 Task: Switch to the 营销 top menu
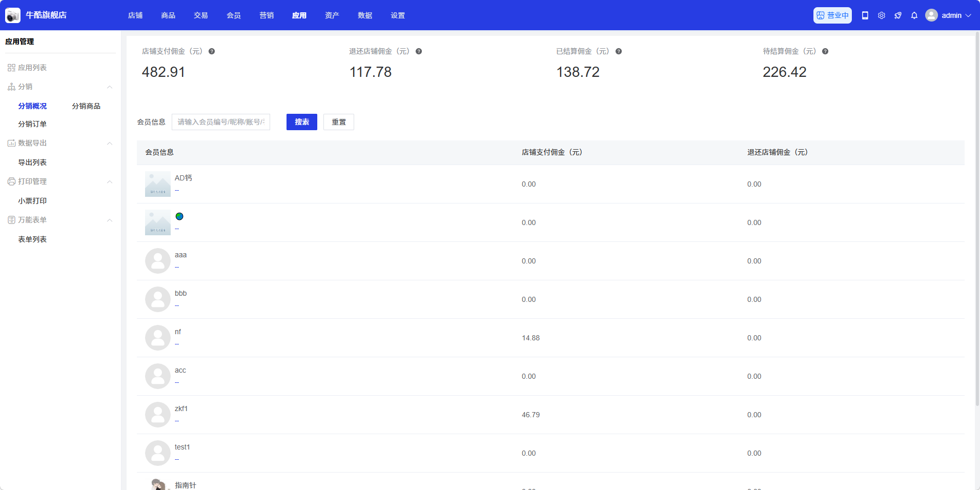267,15
